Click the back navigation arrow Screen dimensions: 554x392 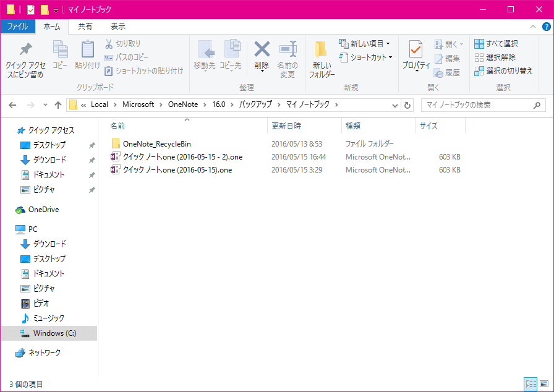tap(12, 105)
